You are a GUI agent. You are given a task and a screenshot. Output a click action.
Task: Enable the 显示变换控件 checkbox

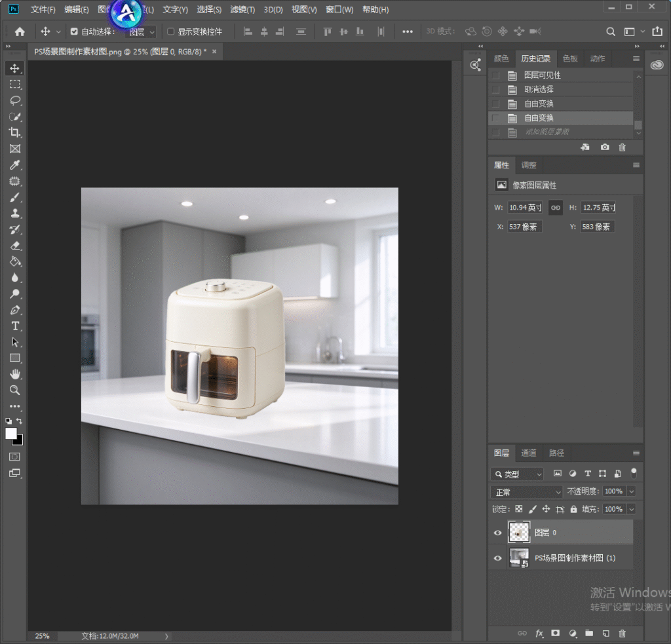tap(170, 31)
